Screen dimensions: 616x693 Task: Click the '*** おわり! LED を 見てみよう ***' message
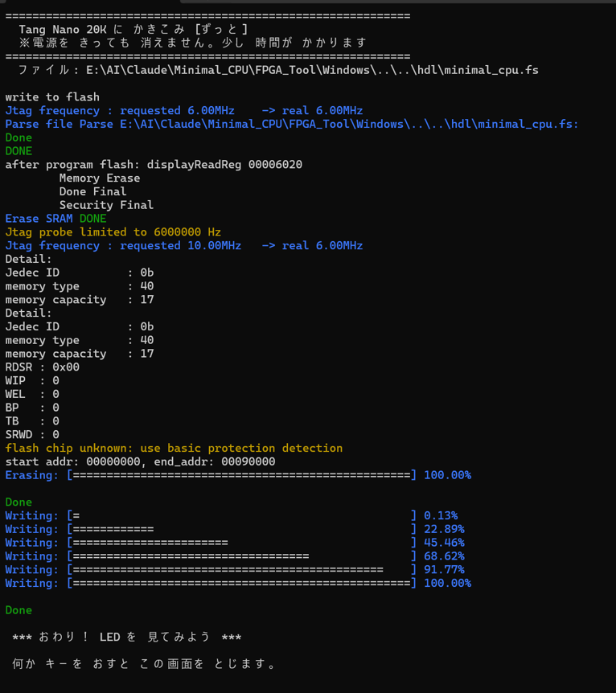(x=126, y=638)
